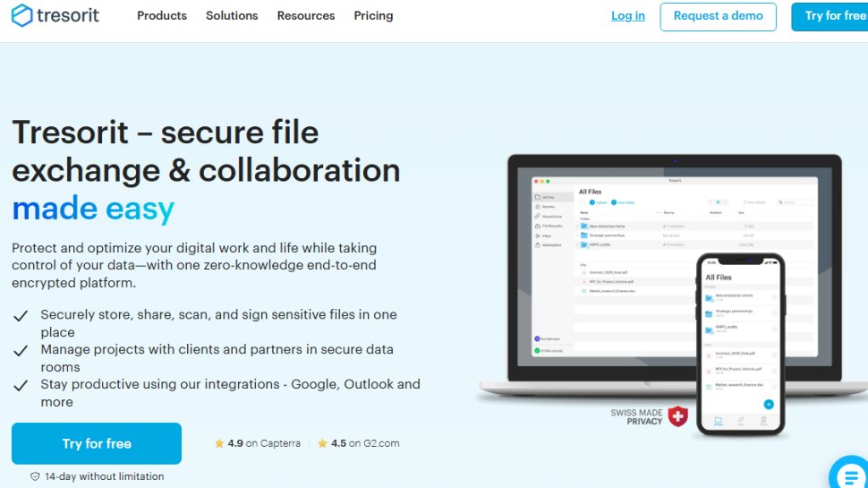Click the Capterra rating star
This screenshot has width=868, height=488.
tap(219, 443)
